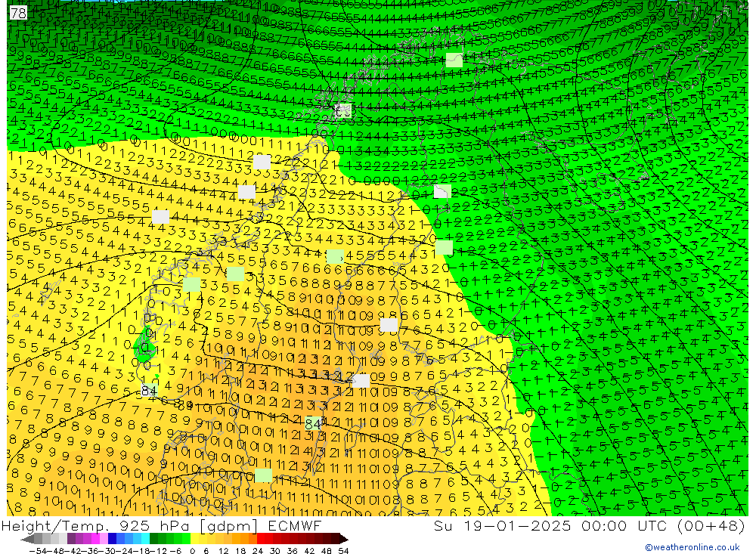756x554 pixels.
Task: Select the bright red swatch above 24 in the legend
Action: click(x=262, y=539)
